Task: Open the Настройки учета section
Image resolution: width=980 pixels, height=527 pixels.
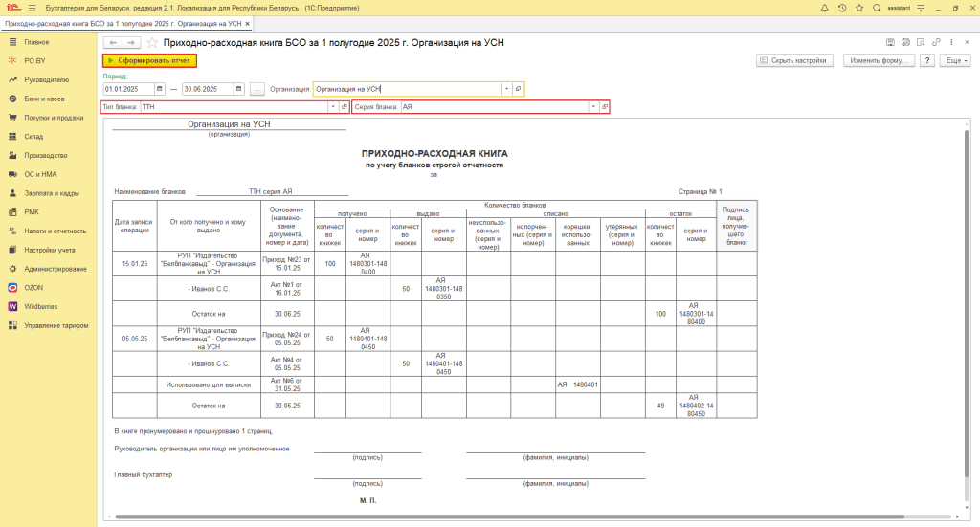Action: coord(49,250)
